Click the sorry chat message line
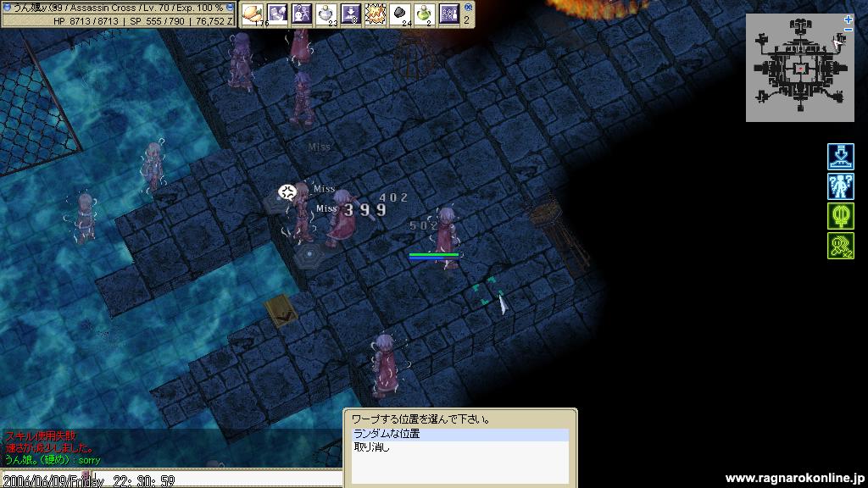 (x=53, y=460)
